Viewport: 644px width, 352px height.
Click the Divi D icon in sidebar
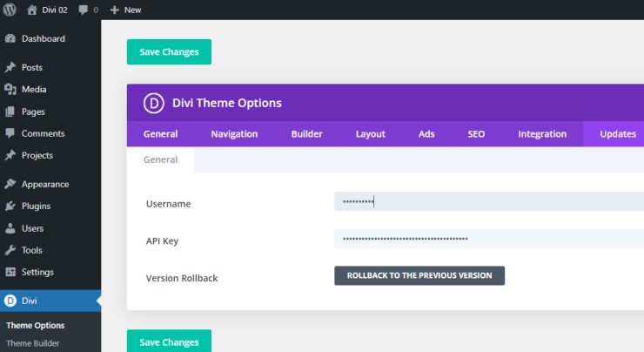click(10, 301)
